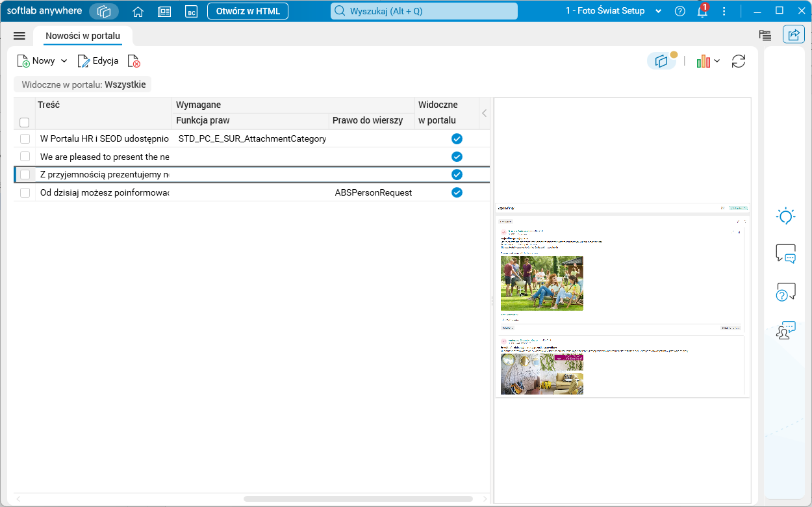Select cell 'STD_PC_E_SUR_AttachmentCategory'
The height and width of the screenshot is (507, 812).
252,138
